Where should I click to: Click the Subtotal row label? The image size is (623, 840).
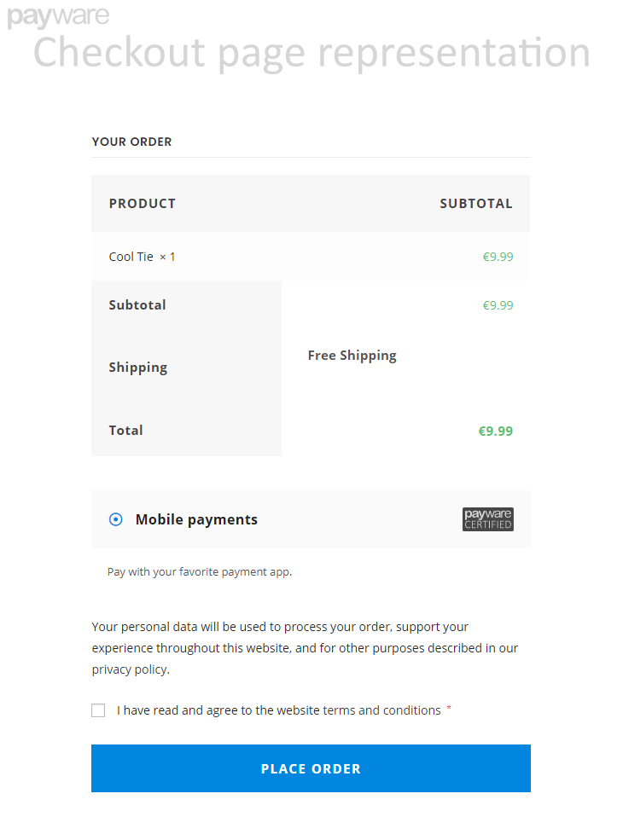point(137,304)
